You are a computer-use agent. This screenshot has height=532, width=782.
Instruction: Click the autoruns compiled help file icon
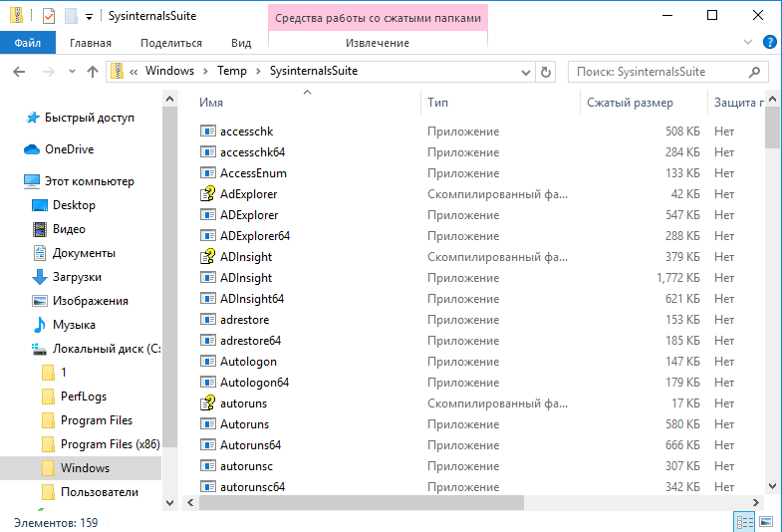click(207, 403)
